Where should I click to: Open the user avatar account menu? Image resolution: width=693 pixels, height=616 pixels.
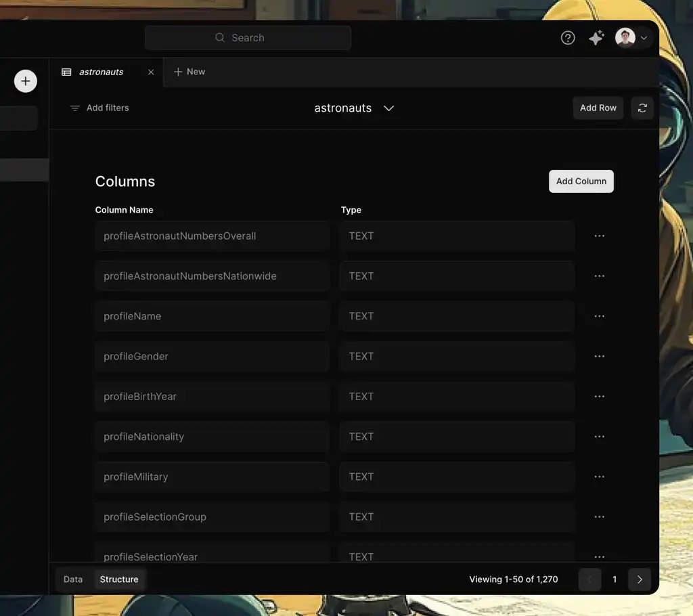[x=631, y=38]
